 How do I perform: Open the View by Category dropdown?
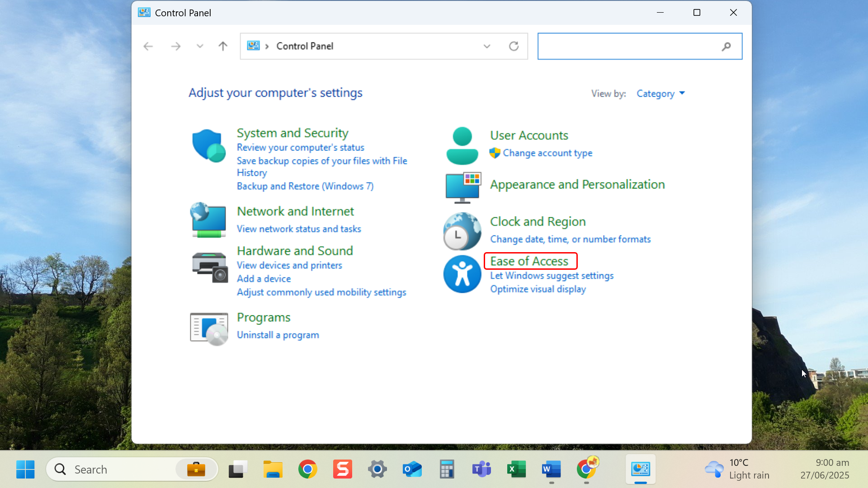pyautogui.click(x=660, y=94)
